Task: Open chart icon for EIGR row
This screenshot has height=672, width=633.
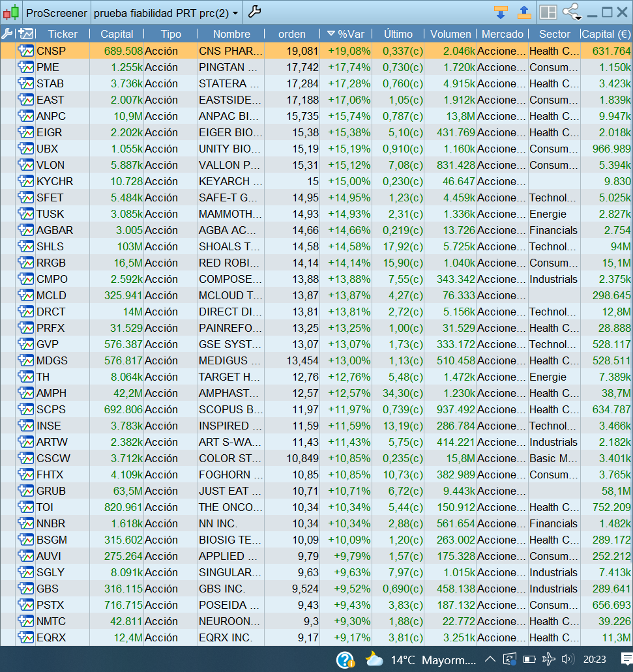Action: click(25, 132)
